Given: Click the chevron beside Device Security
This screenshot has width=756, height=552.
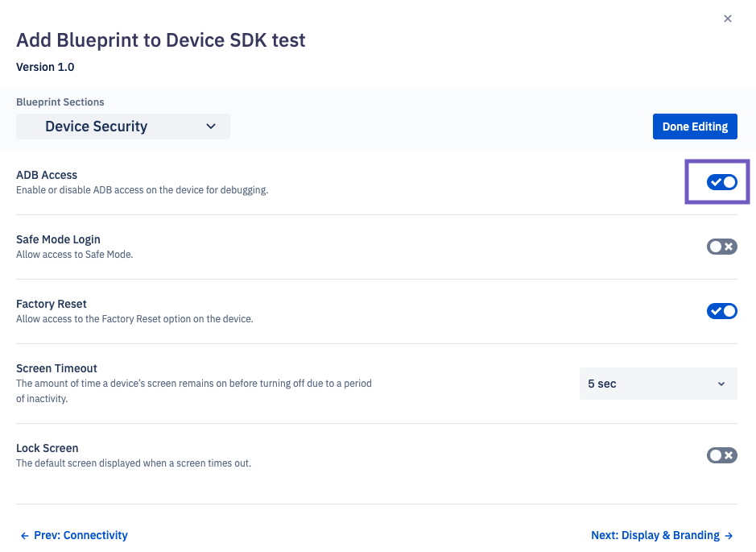Looking at the screenshot, I should [211, 127].
